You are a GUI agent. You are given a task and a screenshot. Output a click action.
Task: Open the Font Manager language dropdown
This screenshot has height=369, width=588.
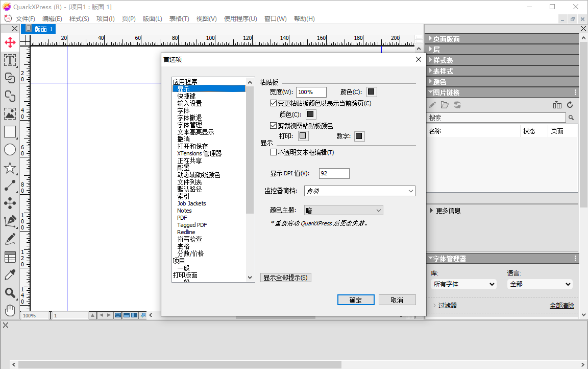coord(540,284)
